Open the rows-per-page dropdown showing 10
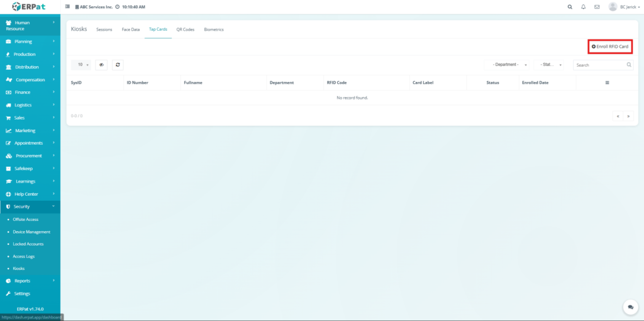Screen dimensions: 644x321 tap(81, 64)
